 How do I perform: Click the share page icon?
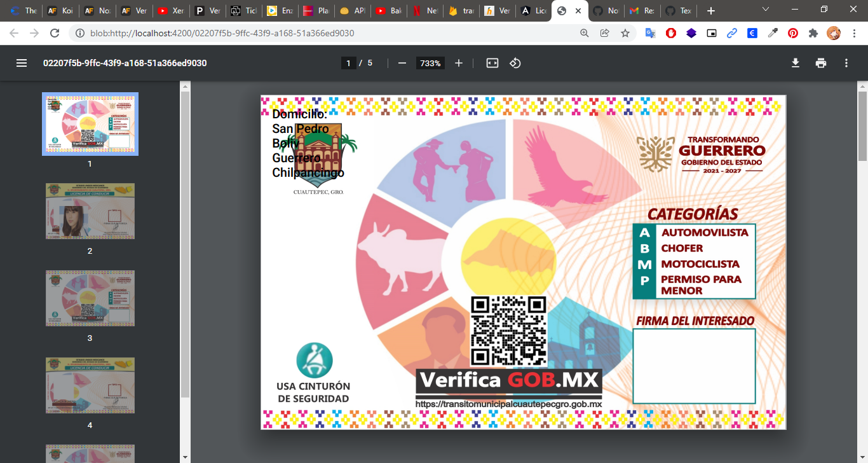(605, 33)
